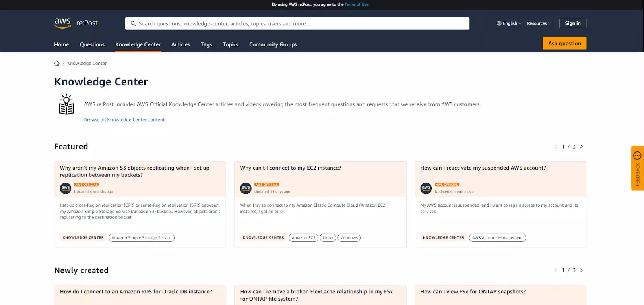Click AWS avatar on EC2 connect article
644x305 pixels.
(246, 188)
